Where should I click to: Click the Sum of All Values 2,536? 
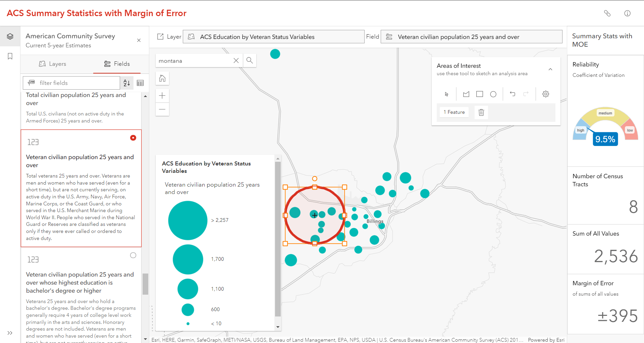pos(616,256)
